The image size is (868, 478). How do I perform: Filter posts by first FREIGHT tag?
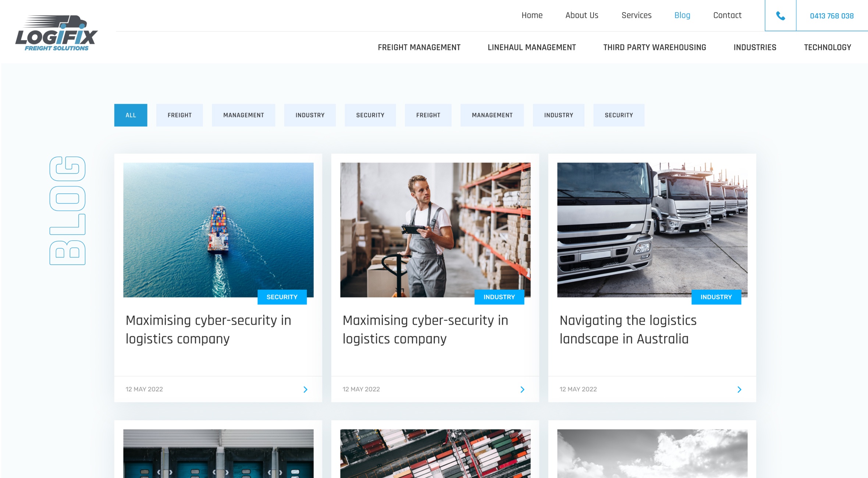coord(179,115)
